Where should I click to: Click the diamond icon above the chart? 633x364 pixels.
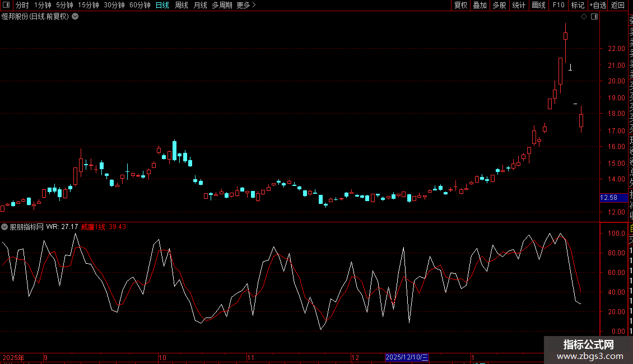tap(584, 17)
